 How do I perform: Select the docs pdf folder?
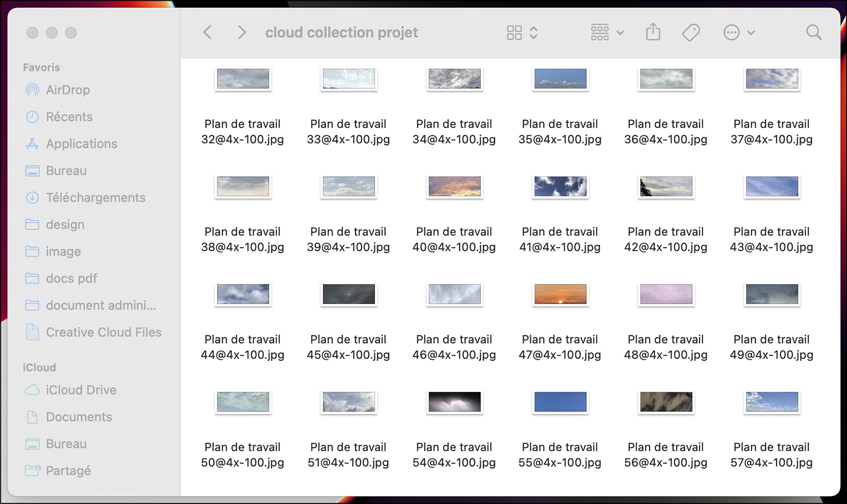pos(71,278)
